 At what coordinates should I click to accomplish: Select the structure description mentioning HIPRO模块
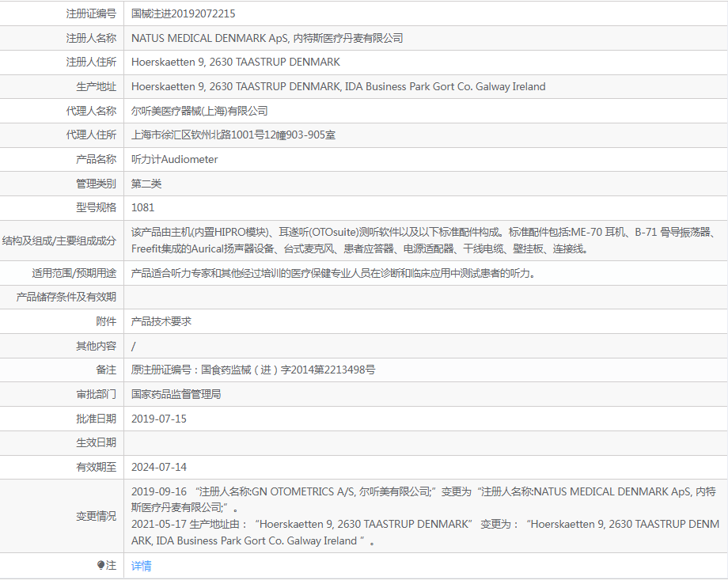[x=424, y=241]
